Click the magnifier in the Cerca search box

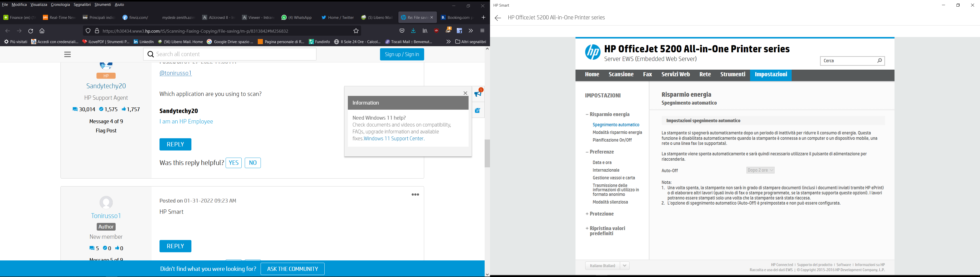879,60
